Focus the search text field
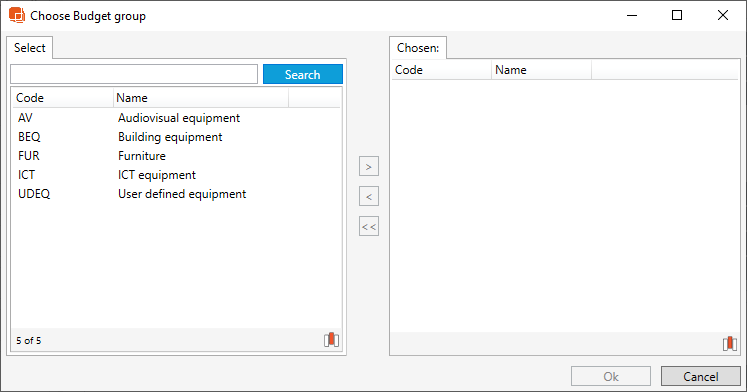 pos(134,74)
